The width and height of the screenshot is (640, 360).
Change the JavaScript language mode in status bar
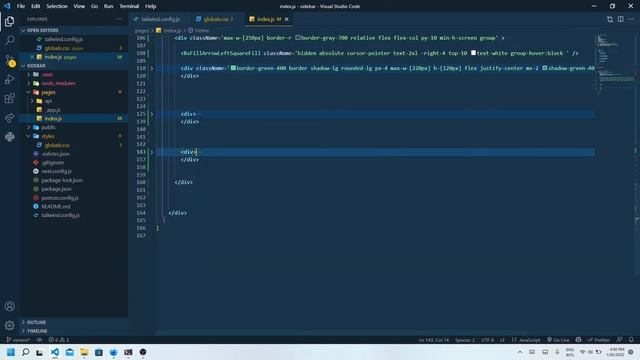click(526, 340)
